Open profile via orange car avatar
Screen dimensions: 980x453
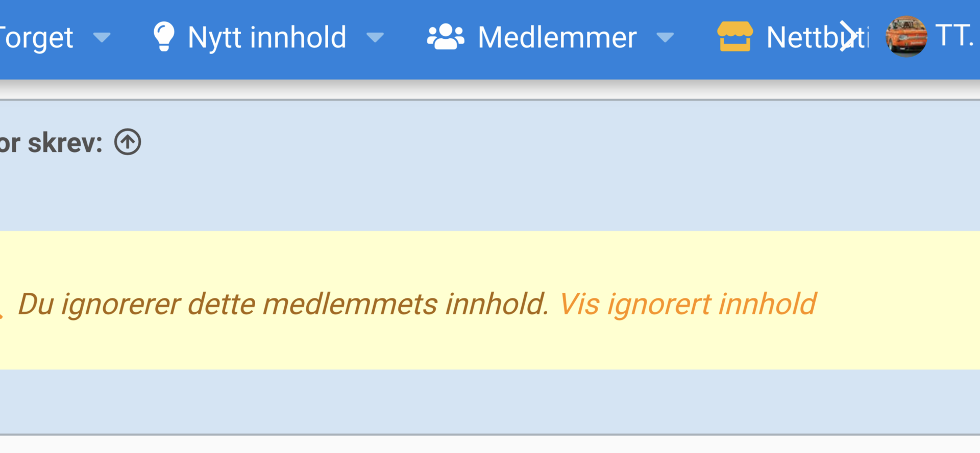906,36
